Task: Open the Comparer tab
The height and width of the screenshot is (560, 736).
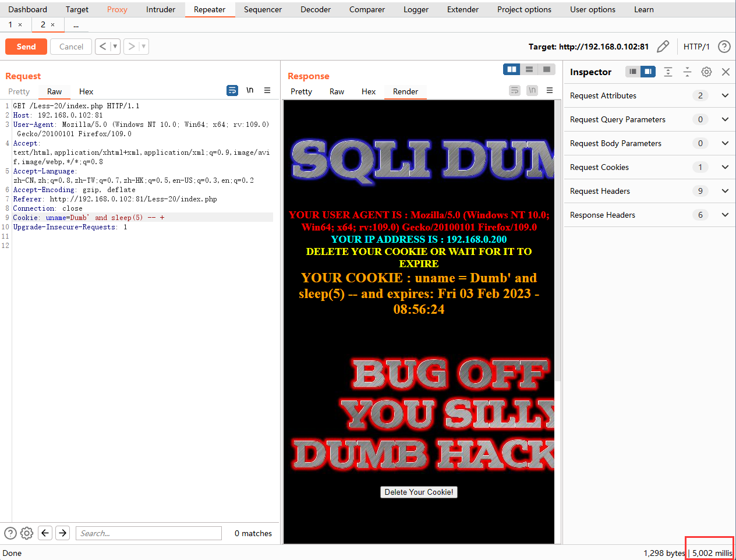Action: 367,9
